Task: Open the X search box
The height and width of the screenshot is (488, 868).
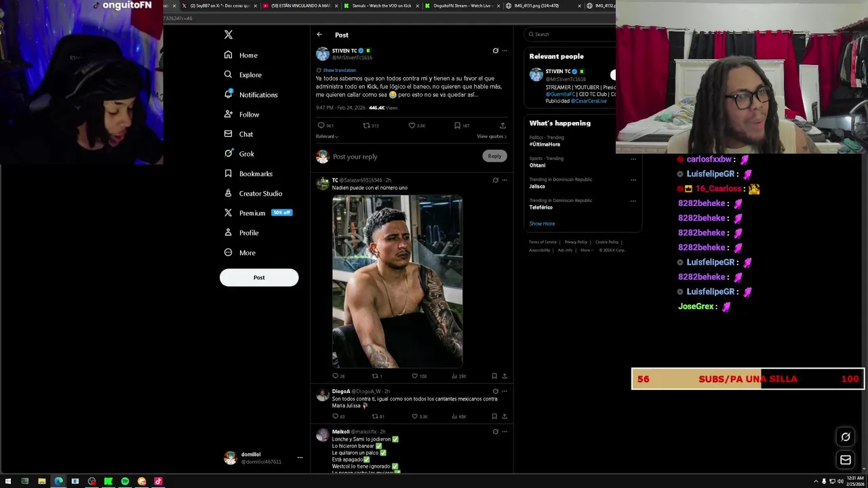Action: point(570,34)
